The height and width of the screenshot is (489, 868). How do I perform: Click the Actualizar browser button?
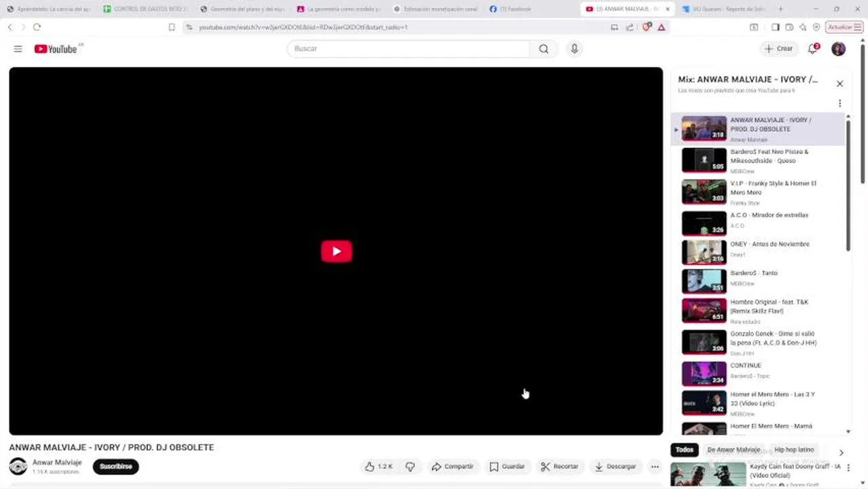point(844,27)
